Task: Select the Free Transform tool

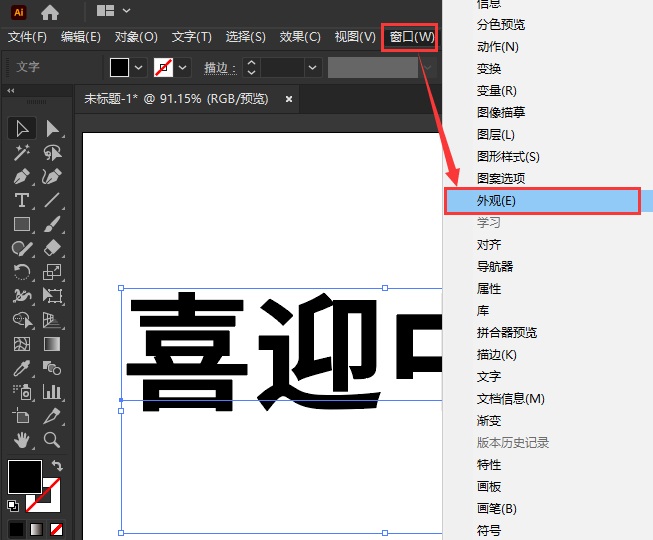Action: [x=52, y=296]
